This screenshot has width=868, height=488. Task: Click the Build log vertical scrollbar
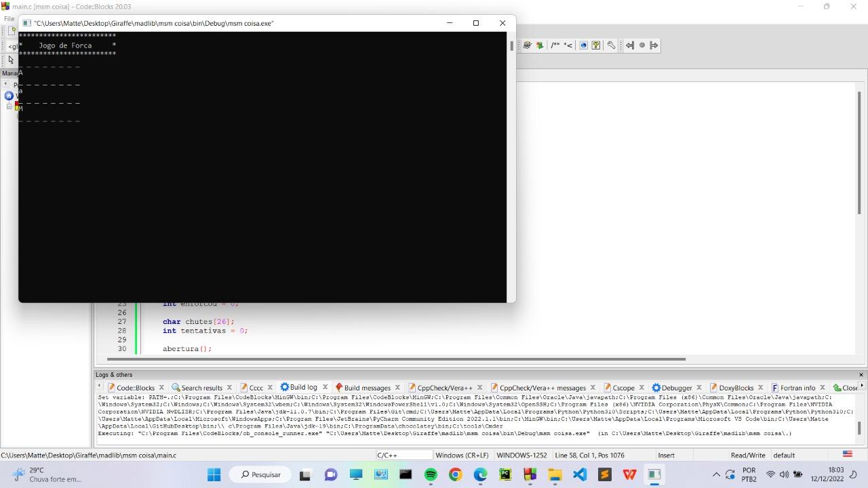pos(859,428)
